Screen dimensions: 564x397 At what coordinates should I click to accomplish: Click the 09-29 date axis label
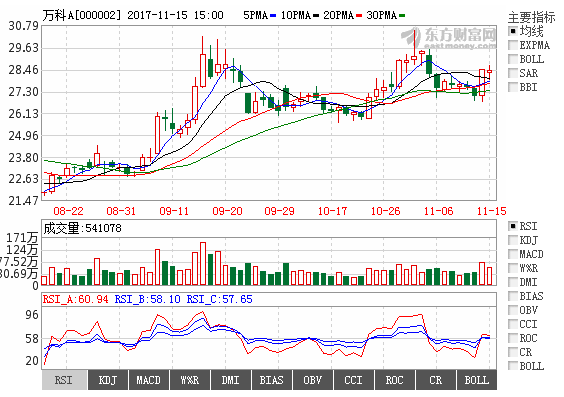[x=279, y=211]
